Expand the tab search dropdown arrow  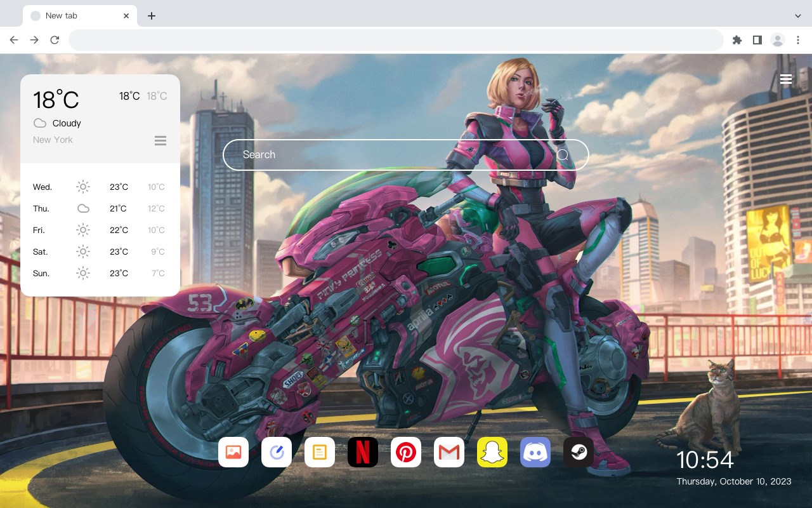798,16
